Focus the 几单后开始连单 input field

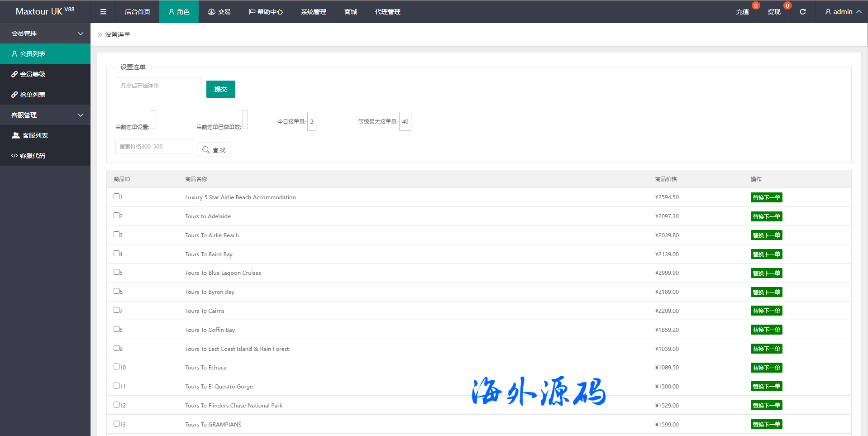(x=158, y=86)
